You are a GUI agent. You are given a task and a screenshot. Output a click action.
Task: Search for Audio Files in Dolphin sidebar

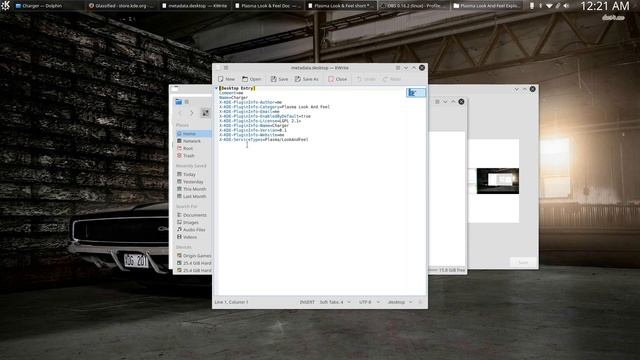[193, 230]
